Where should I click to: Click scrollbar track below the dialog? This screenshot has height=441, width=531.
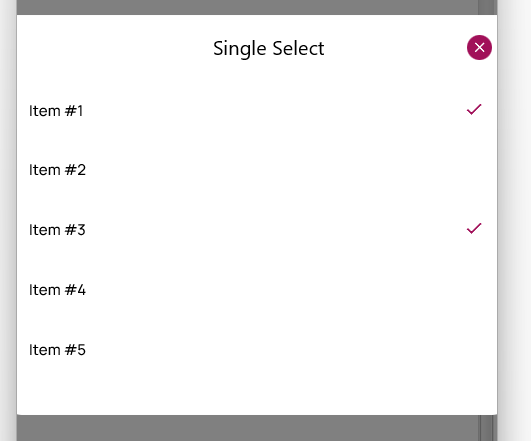[488, 428]
